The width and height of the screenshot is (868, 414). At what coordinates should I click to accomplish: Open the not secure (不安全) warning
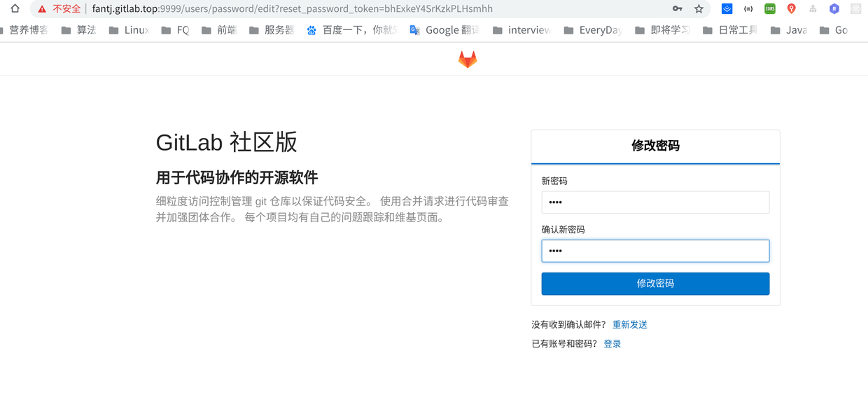[59, 9]
